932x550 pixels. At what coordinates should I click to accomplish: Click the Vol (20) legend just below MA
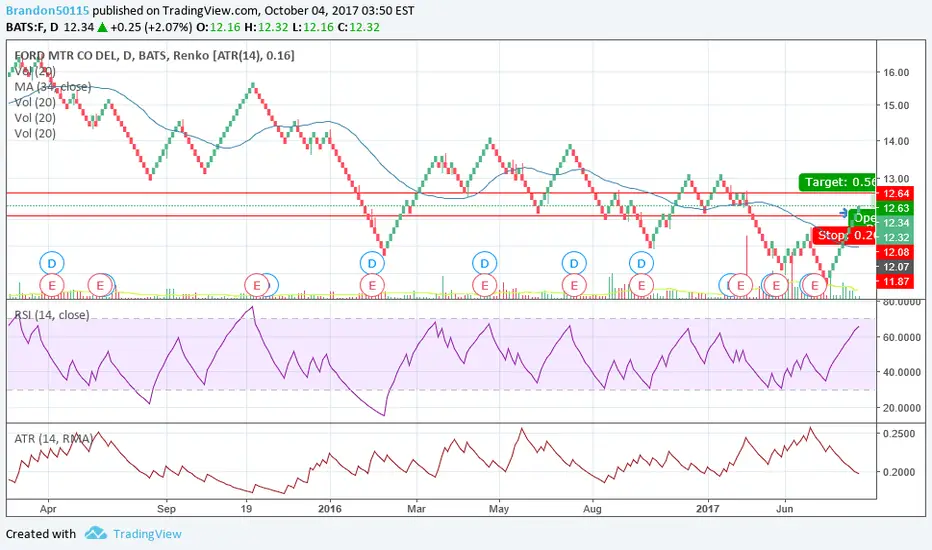coord(35,102)
